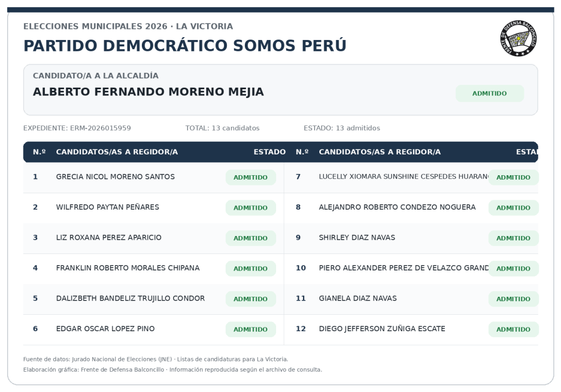
Task: Select the left Candidatos/as a Regidor/a header
Action: click(117, 152)
